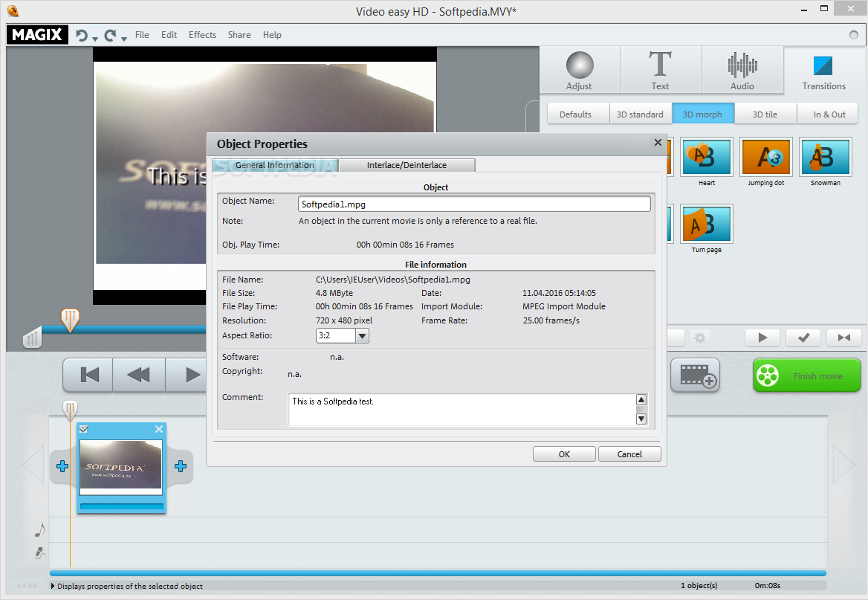
Task: Click the undo arrow icon
Action: [x=82, y=36]
